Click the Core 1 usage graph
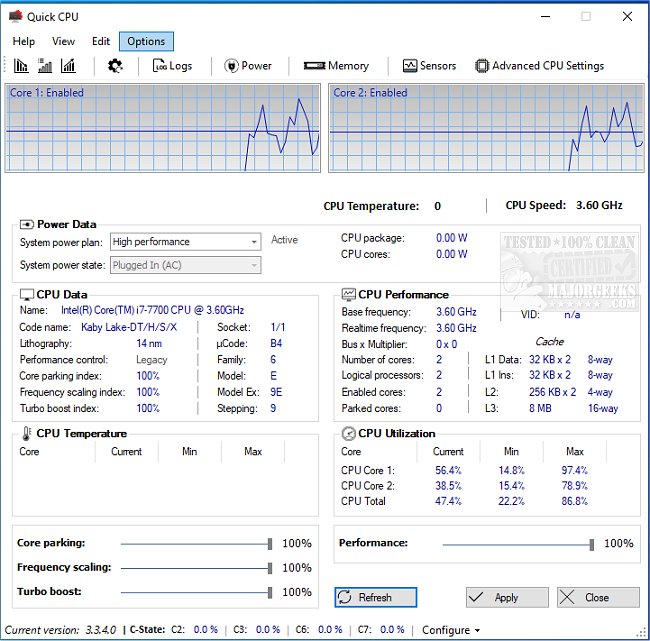Viewport: 650px width, 641px height. coord(163,128)
